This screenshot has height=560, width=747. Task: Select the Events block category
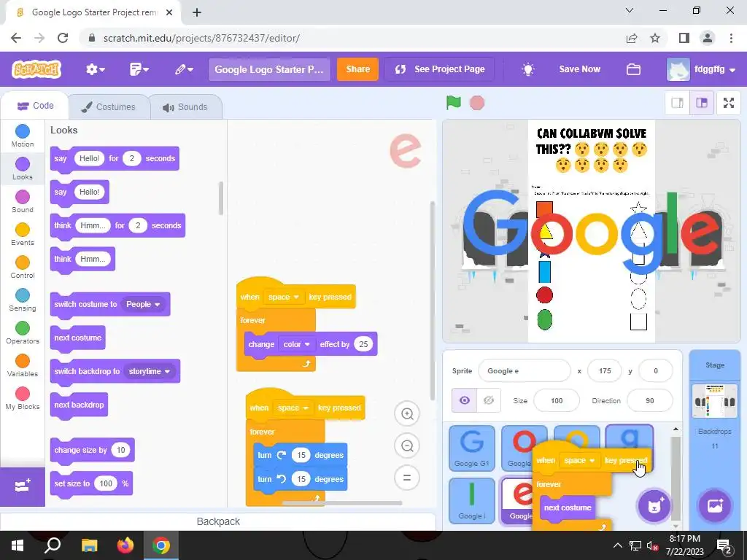(23, 234)
